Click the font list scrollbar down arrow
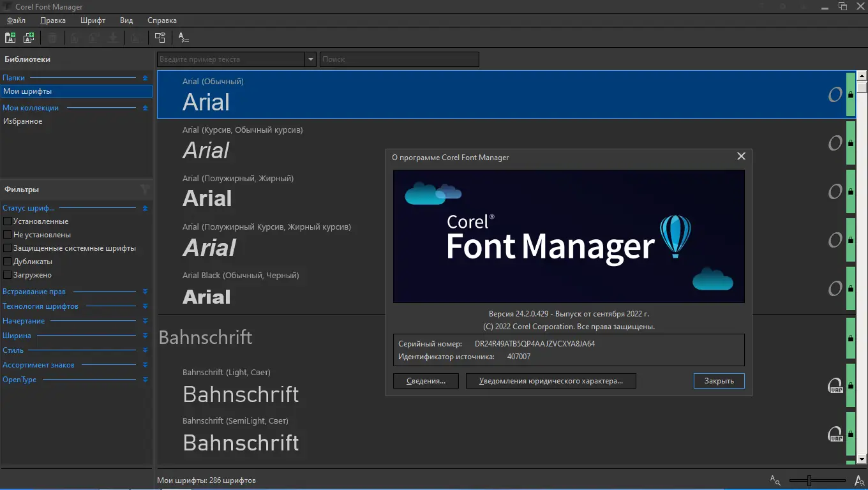The image size is (868, 490). (862, 459)
